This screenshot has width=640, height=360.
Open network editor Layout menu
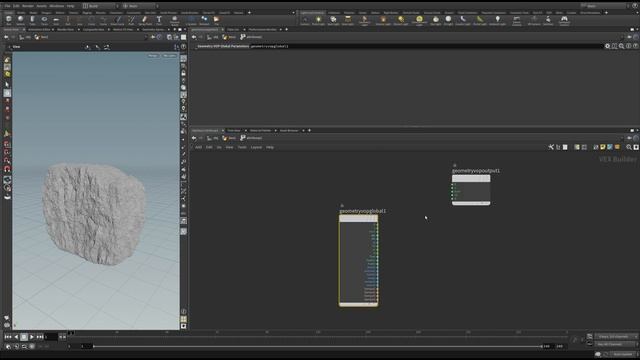click(256, 147)
